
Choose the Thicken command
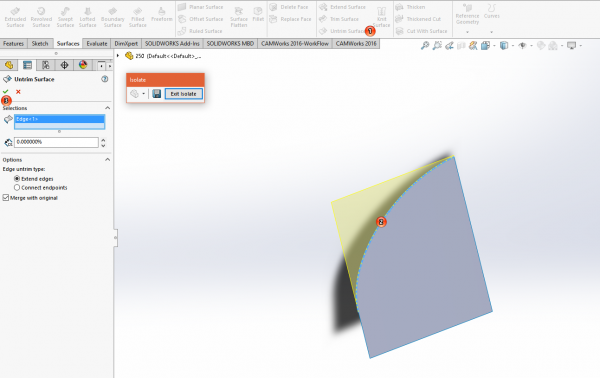pyautogui.click(x=410, y=7)
